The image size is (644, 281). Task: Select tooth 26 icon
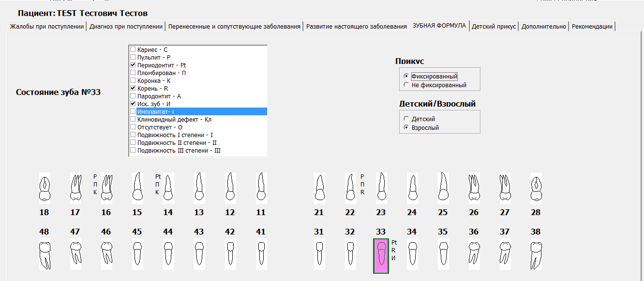(x=474, y=188)
